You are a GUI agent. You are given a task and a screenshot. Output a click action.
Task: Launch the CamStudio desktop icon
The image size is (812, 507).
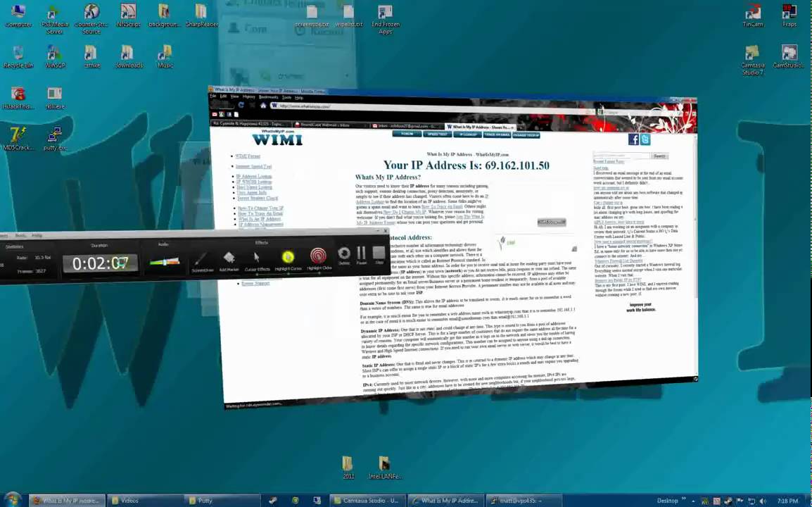click(789, 56)
